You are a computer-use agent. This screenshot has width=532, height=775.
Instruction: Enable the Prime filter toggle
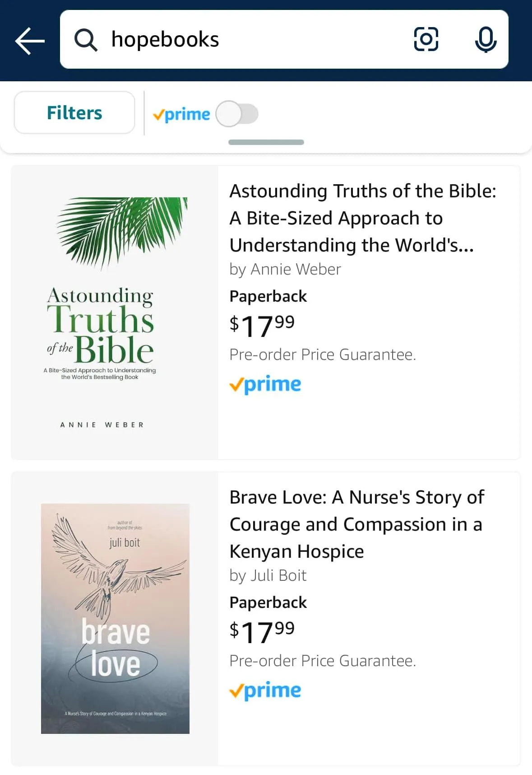tap(237, 114)
